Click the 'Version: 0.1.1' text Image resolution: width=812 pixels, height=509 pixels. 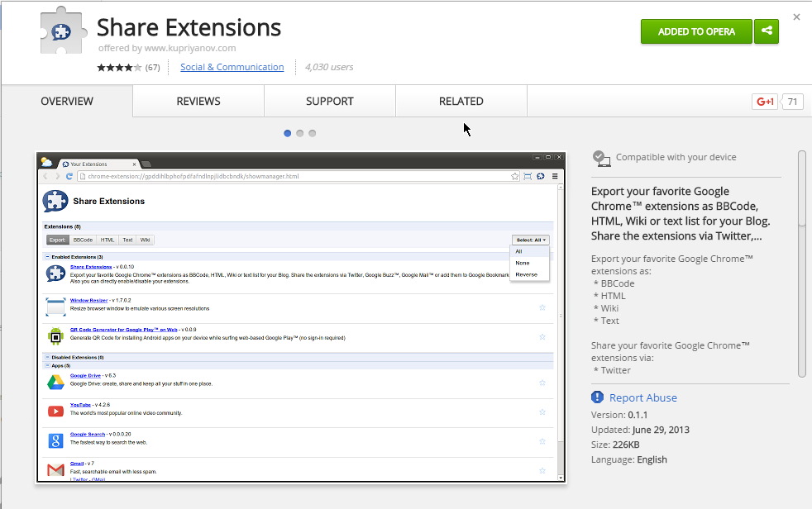coord(619,415)
